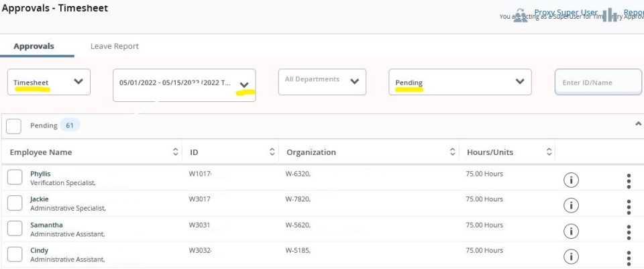The height and width of the screenshot is (269, 644).
Task: Open three-dot menu for Phyllis
Action: (629, 180)
